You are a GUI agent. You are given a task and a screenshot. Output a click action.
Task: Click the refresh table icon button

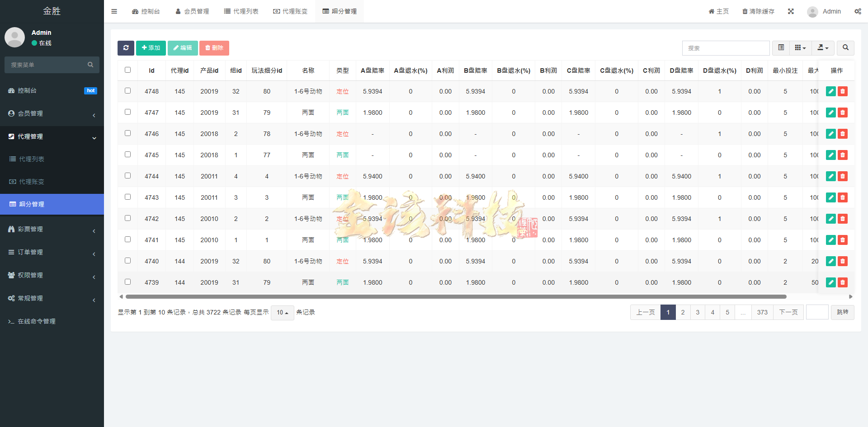point(126,47)
